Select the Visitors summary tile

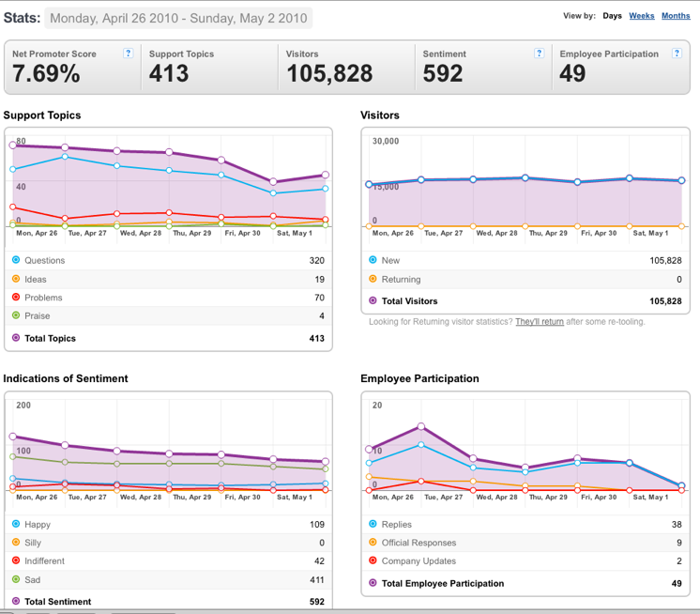[x=346, y=67]
